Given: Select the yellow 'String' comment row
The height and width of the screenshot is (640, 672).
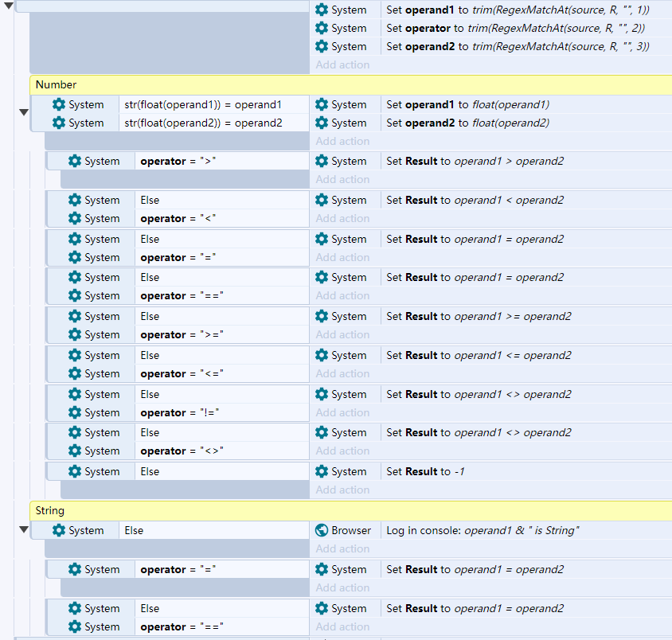Looking at the screenshot, I should [x=351, y=510].
